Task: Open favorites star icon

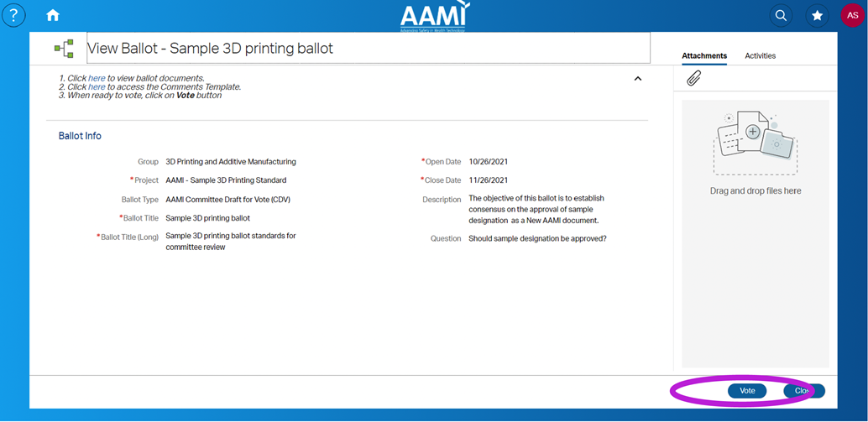Action: click(817, 16)
